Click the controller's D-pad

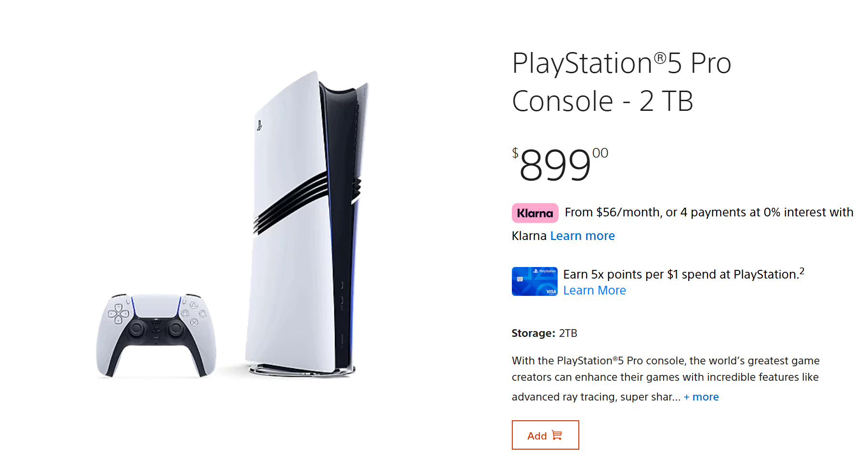[x=118, y=314]
